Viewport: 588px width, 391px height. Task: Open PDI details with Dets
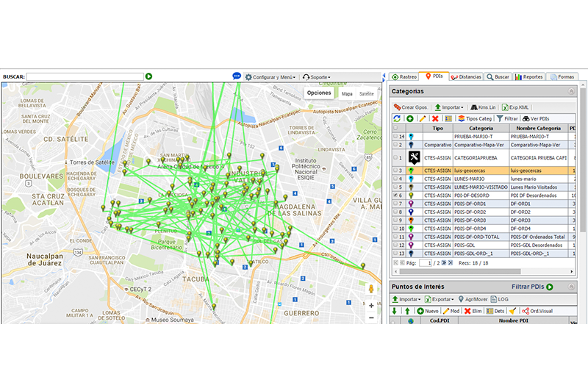[x=495, y=311]
